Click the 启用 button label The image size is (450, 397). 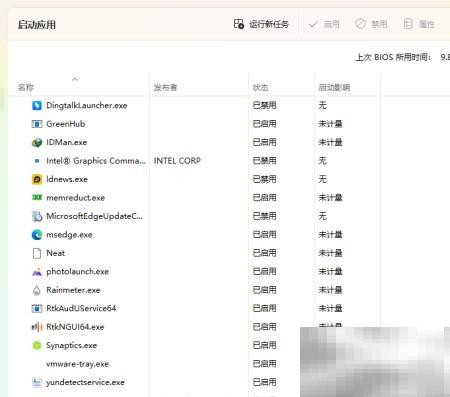[x=332, y=24]
